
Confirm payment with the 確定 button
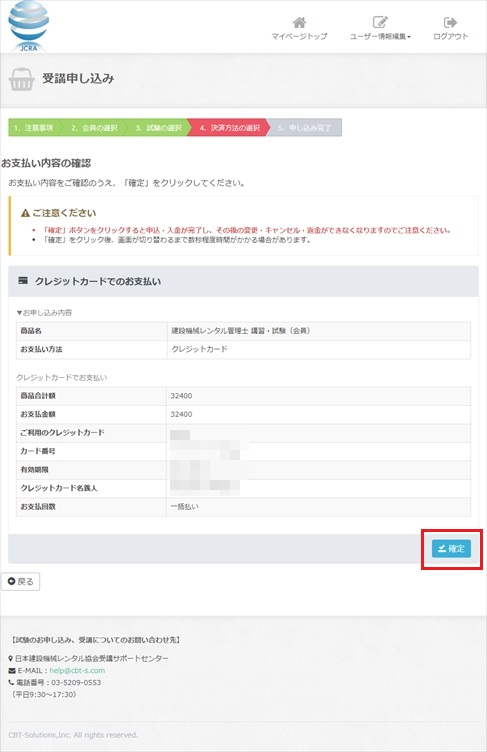pyautogui.click(x=451, y=549)
